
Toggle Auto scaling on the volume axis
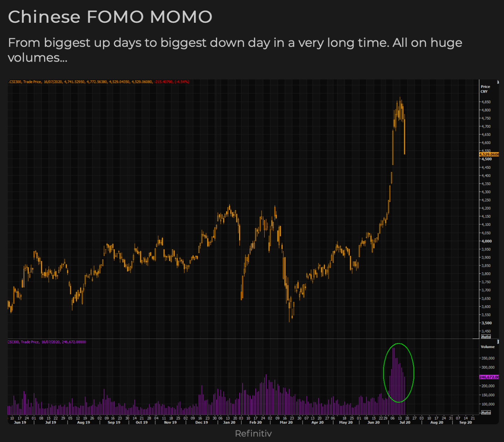[486, 413]
